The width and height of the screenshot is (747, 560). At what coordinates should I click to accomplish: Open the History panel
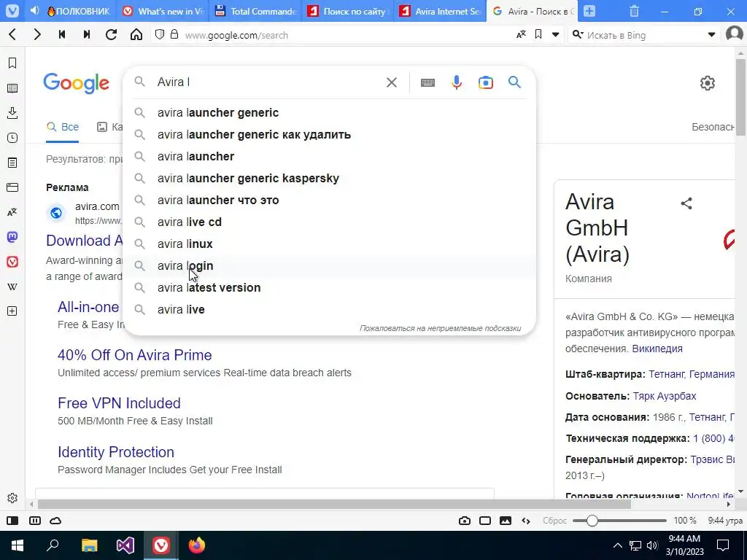12,138
